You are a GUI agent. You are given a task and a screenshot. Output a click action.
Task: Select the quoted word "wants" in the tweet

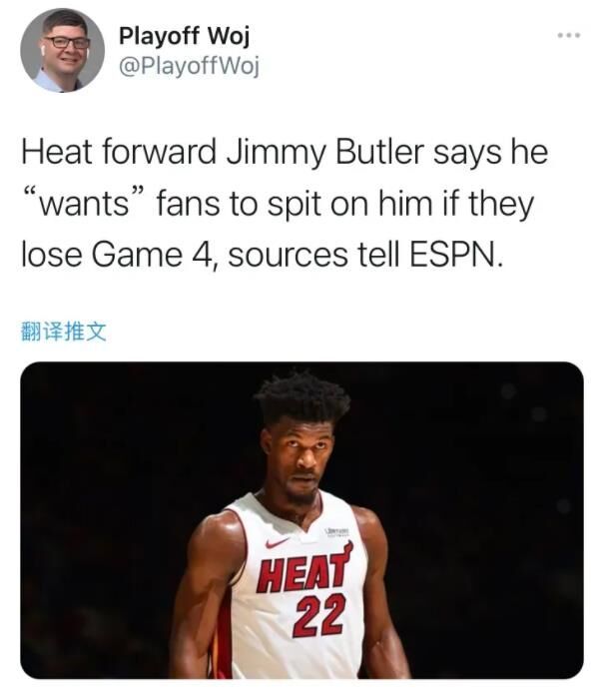point(84,204)
